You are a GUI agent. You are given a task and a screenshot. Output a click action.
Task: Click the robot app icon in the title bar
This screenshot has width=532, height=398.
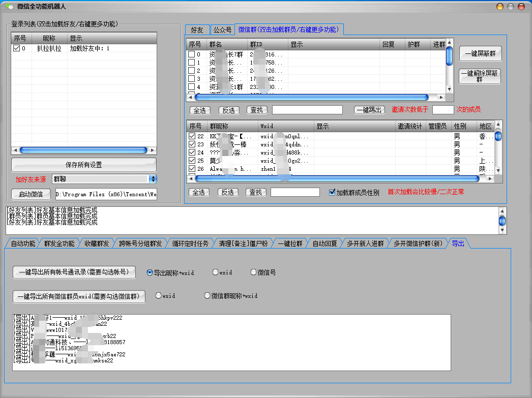click(8, 6)
